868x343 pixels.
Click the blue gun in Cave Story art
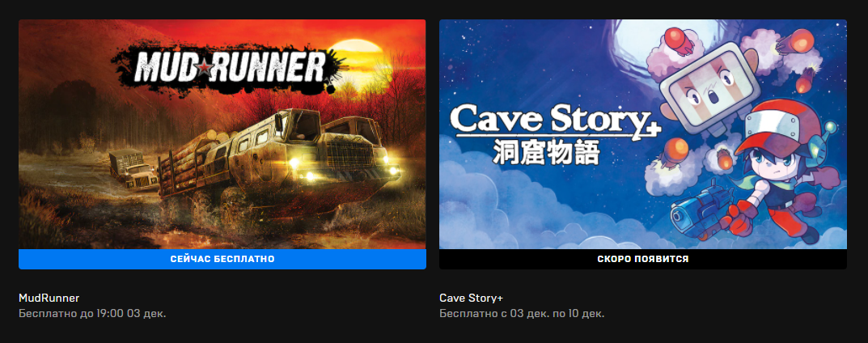[x=699, y=206]
